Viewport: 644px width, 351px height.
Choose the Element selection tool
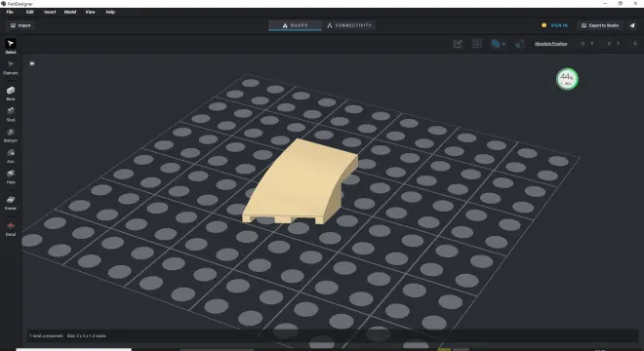point(11,67)
